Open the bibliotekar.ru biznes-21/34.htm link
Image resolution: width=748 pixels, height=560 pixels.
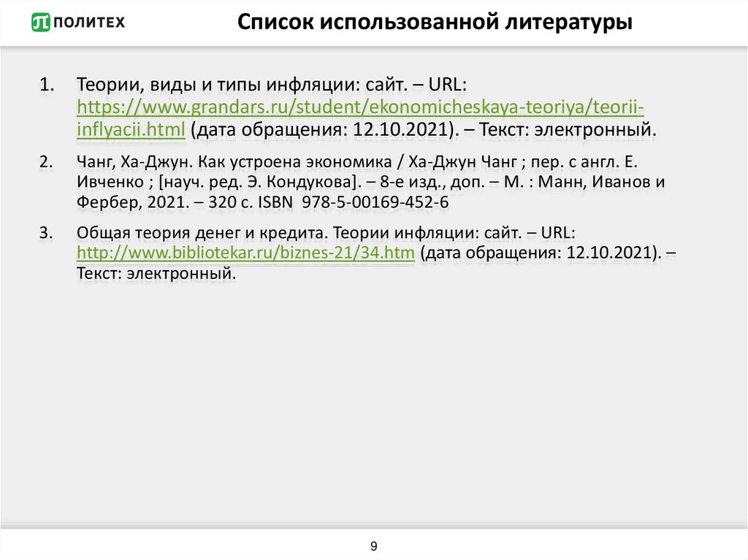point(245,253)
